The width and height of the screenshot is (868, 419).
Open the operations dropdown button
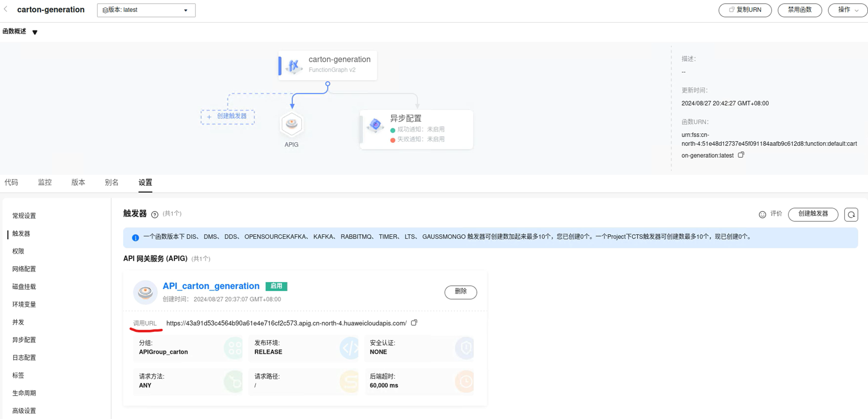(x=847, y=10)
